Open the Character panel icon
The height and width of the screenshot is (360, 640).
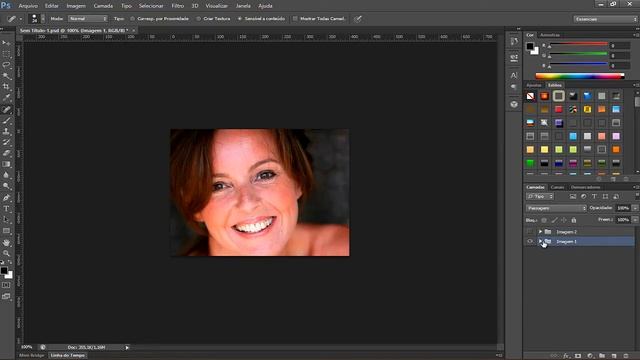[514, 75]
